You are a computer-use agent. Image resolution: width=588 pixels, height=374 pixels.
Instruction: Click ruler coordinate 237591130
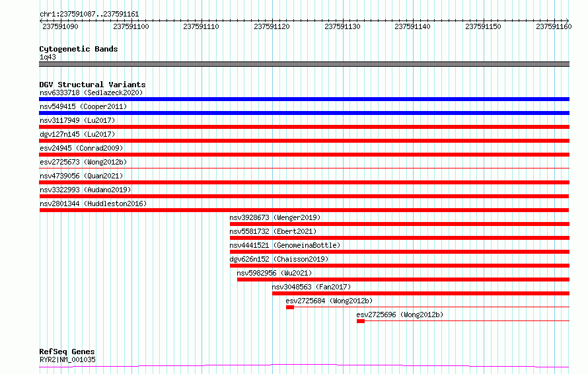click(342, 26)
